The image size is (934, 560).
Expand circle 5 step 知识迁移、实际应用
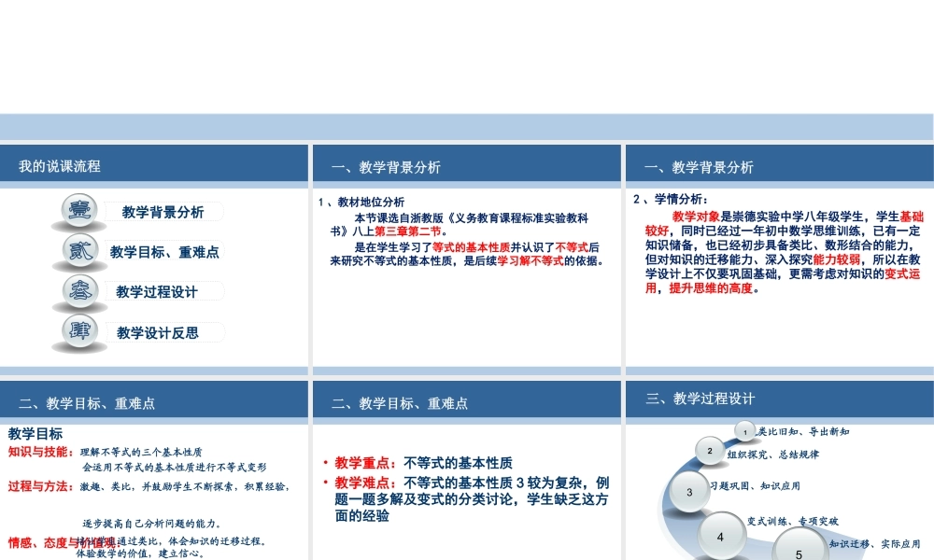point(797,553)
